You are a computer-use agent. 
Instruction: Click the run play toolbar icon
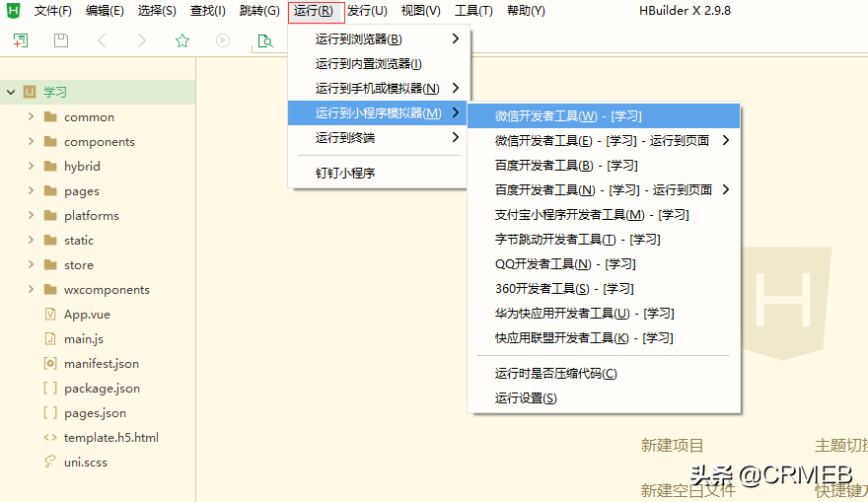pos(223,40)
